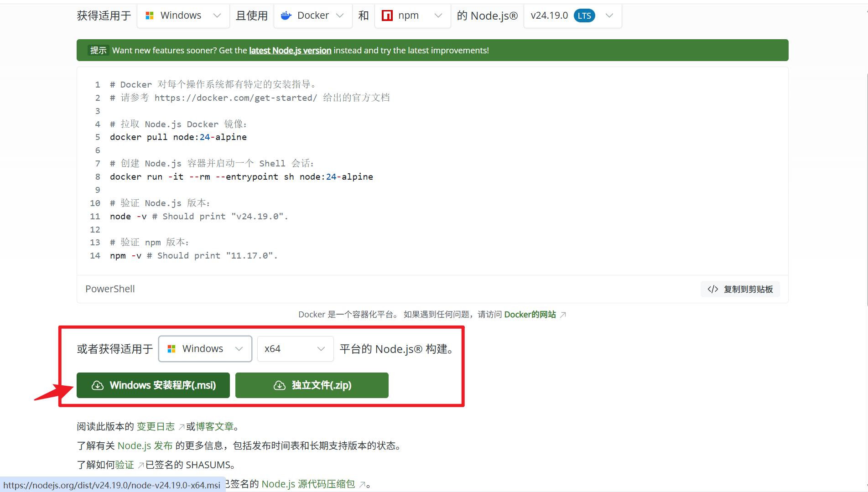Click code line "node -v # Should print"
Screen dimensions: 868x492
point(199,217)
